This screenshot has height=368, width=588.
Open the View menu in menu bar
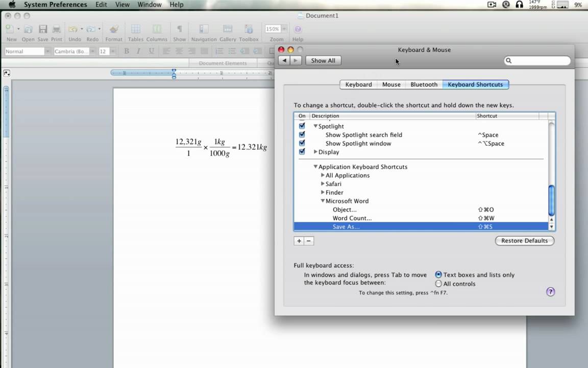pos(122,5)
